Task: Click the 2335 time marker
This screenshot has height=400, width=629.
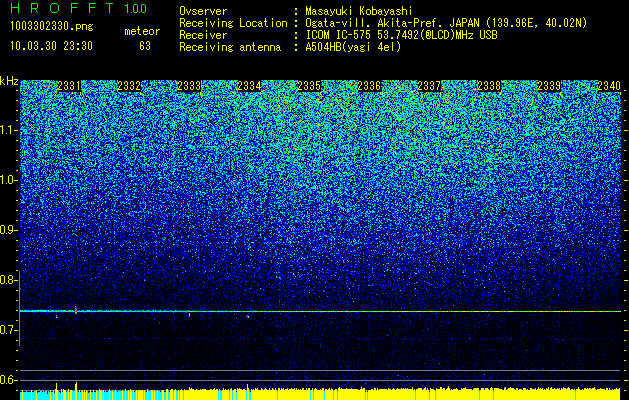Action: point(309,86)
